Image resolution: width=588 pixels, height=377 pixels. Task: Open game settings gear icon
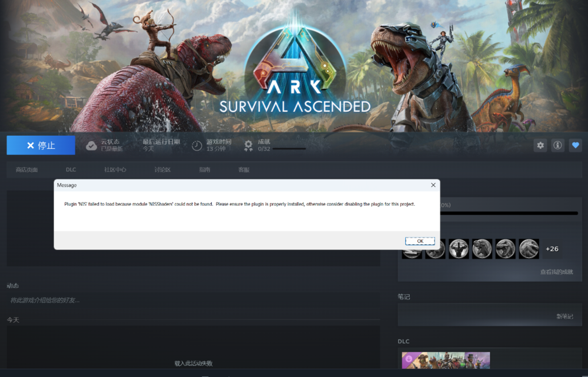point(540,145)
